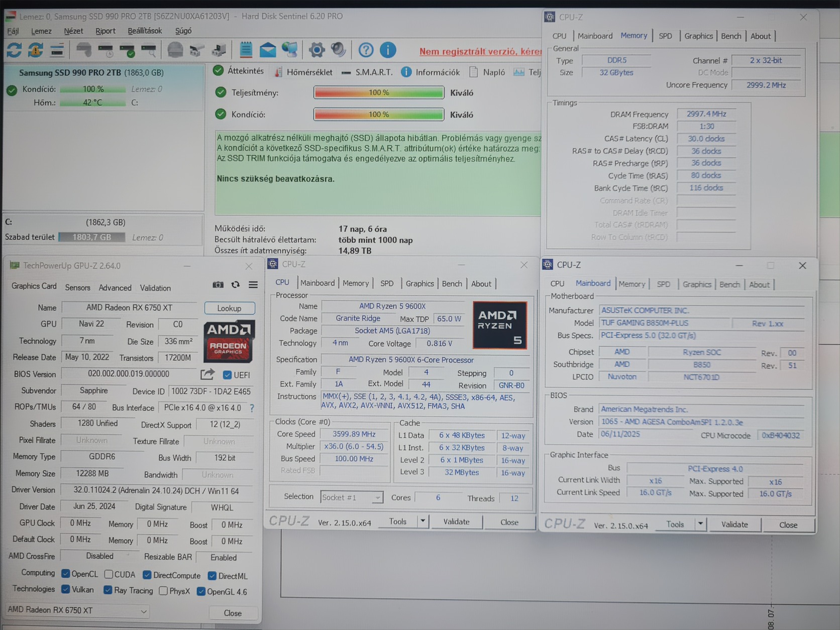The image size is (840, 630).
Task: Expand the Tools arrow in the CPU-Z processor window
Action: 423,521
